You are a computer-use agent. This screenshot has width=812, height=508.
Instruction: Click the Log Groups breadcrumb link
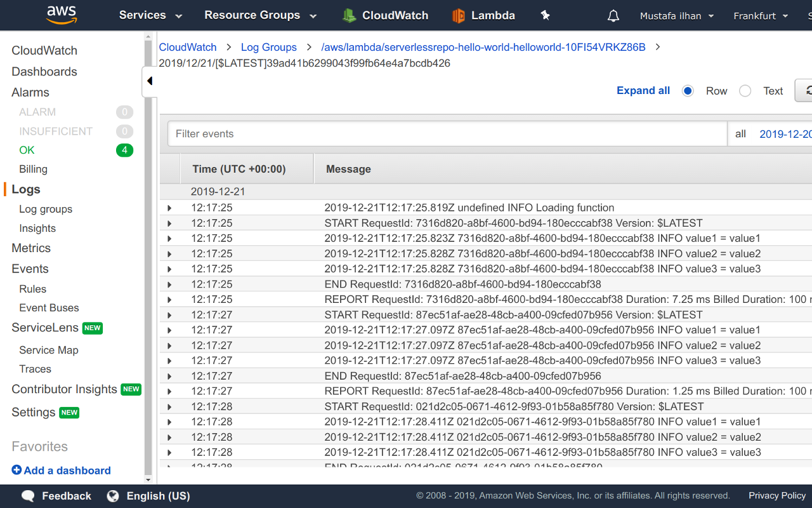click(269, 47)
